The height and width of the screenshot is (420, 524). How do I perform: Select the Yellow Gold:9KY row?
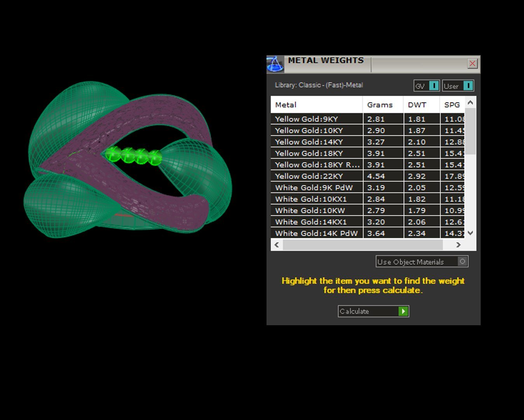(368, 119)
